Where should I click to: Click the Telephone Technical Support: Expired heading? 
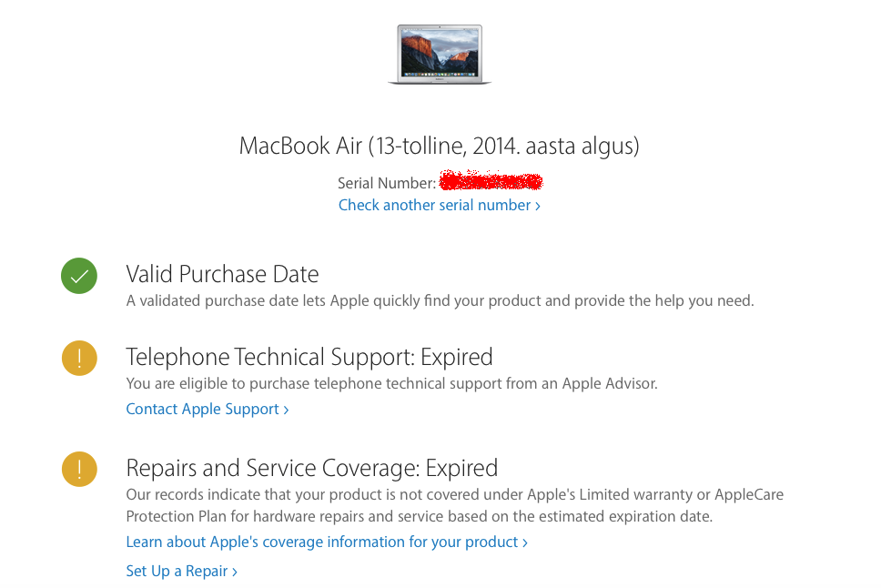[x=309, y=357]
